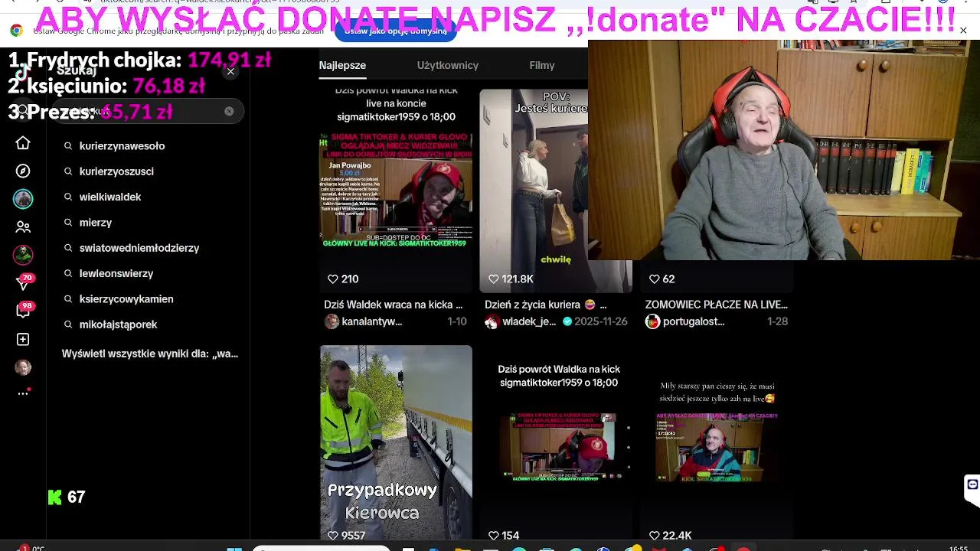Open kanalantyw author avatar
980x551 pixels.
332,321
